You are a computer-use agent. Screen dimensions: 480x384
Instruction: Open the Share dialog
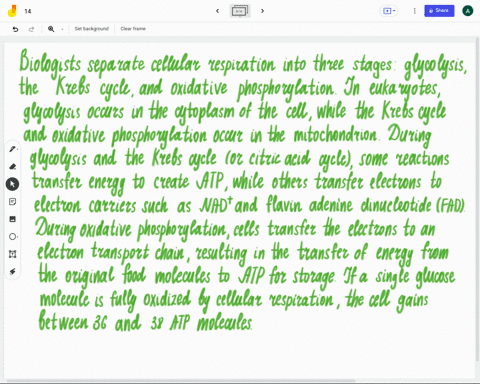(439, 11)
